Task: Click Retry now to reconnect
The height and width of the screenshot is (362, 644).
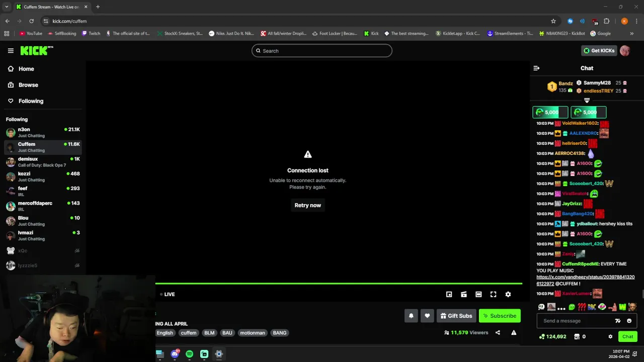Action: (308, 205)
